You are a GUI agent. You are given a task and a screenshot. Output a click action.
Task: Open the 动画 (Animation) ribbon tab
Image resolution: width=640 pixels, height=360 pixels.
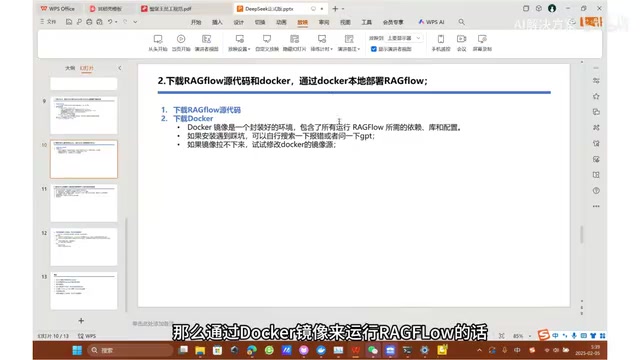281,22
